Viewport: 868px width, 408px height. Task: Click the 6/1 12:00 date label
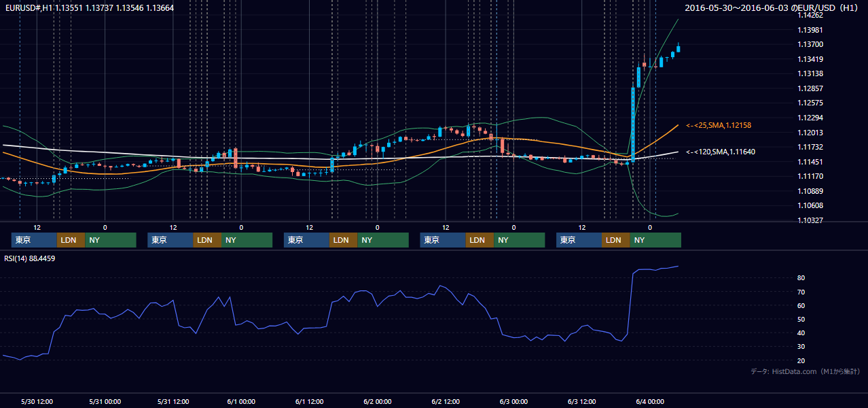click(309, 401)
